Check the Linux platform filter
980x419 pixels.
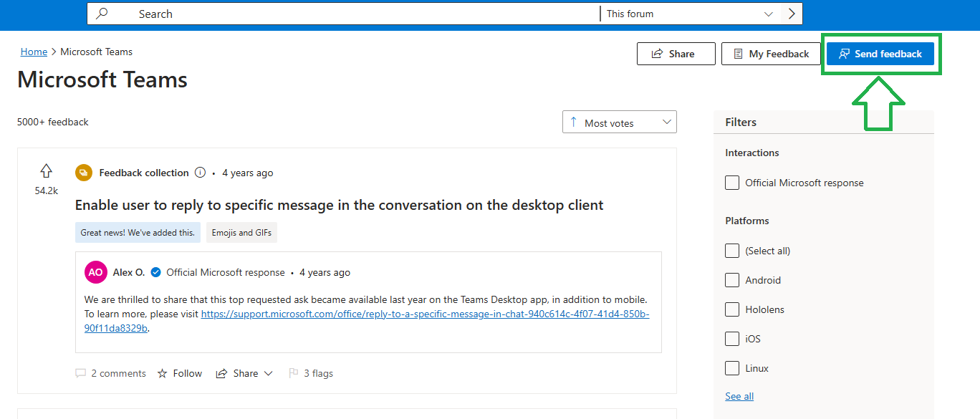point(732,368)
